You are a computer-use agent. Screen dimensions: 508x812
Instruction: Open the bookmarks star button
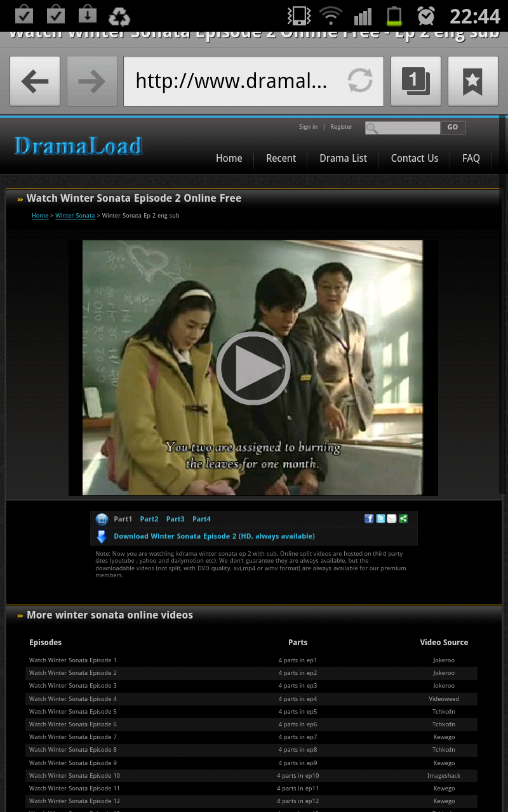(x=473, y=81)
